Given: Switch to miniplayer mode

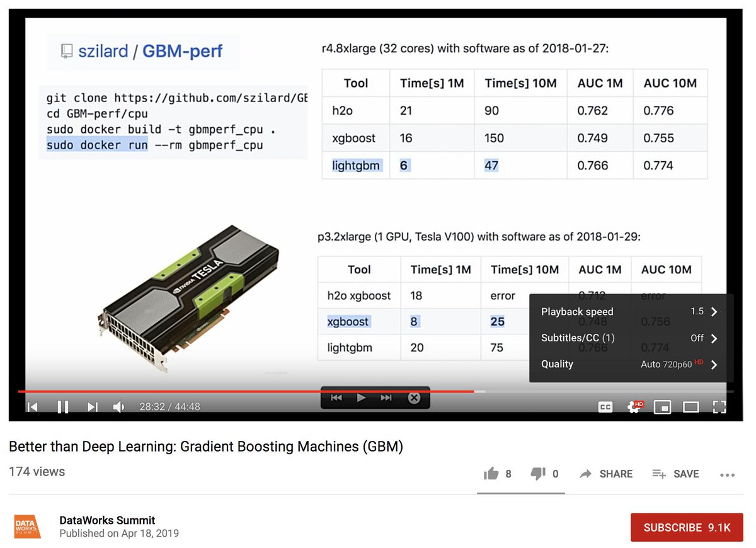Looking at the screenshot, I should click(662, 407).
